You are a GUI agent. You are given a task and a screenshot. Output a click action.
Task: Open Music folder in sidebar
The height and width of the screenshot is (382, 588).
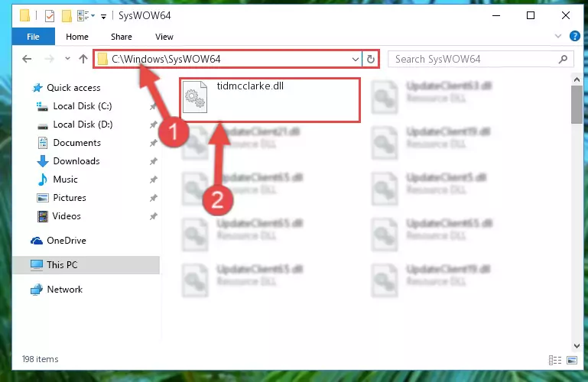(x=65, y=180)
